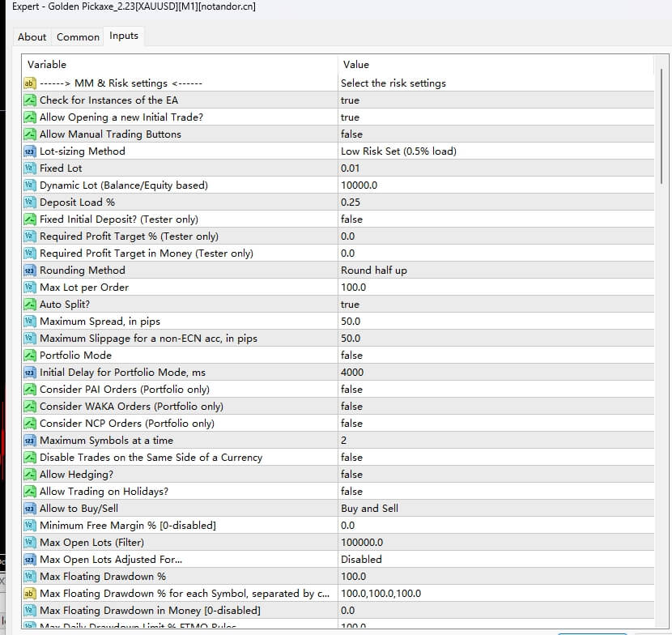Click the icon next to Auto Split?

point(30,305)
